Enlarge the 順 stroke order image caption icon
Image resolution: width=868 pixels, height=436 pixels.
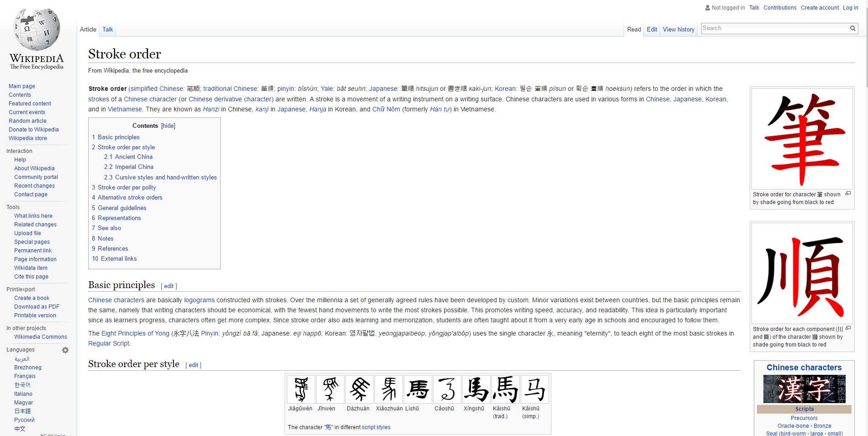coord(848,328)
